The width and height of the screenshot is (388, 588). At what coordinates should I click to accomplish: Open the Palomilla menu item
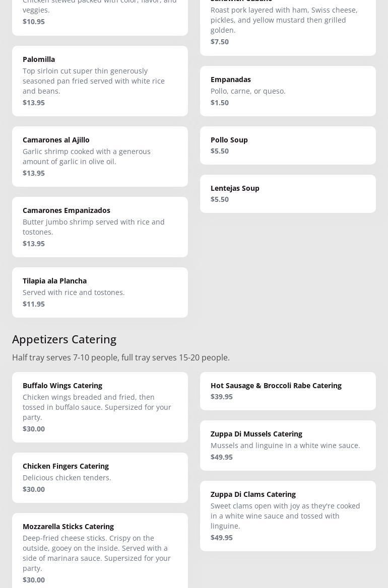[100, 81]
